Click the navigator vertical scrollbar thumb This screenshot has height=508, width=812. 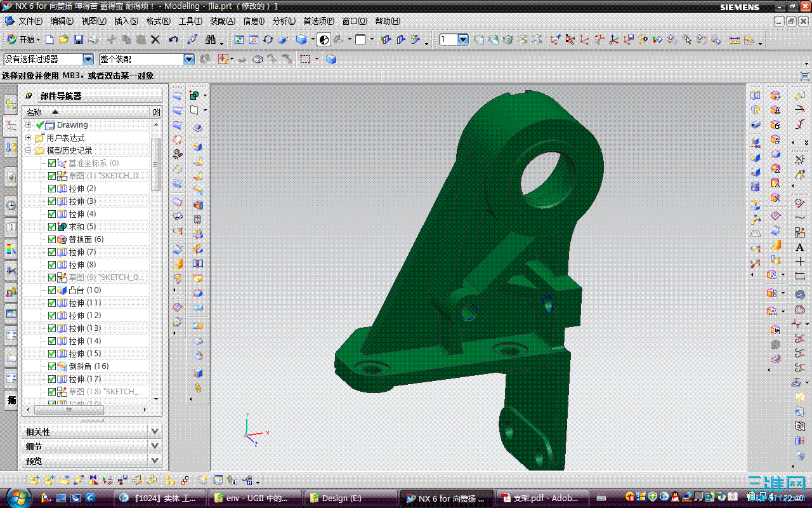156,164
